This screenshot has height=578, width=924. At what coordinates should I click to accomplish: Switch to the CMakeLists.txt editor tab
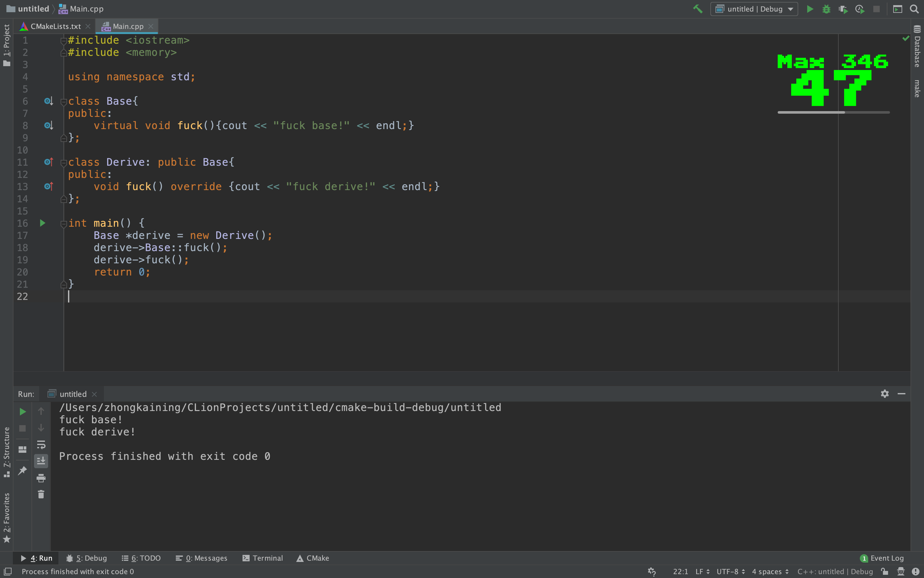tap(56, 26)
